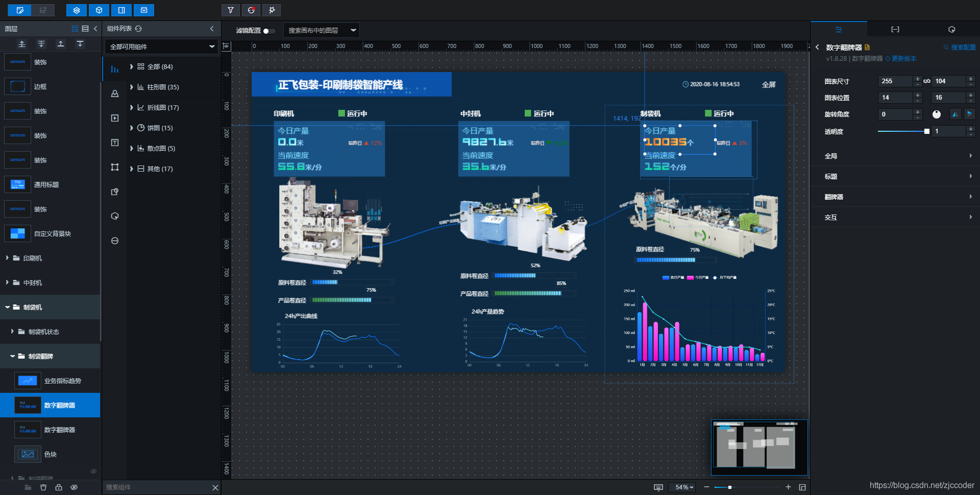
Task: Open the media category in component sidebar
Action: click(x=115, y=118)
